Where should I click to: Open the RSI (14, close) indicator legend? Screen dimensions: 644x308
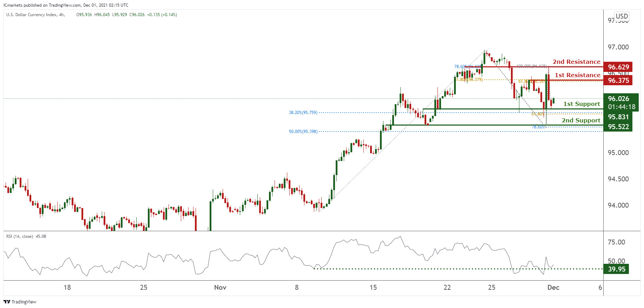click(26, 236)
